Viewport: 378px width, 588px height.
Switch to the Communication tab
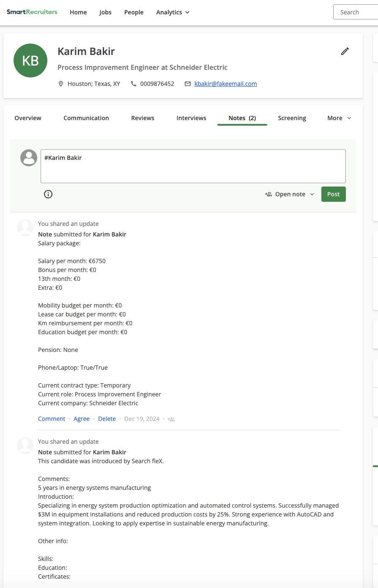[86, 118]
